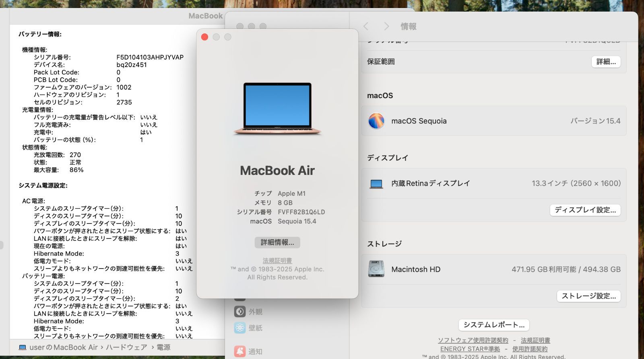Click the ストレージ section heading
This screenshot has width=644, height=359.
point(384,244)
